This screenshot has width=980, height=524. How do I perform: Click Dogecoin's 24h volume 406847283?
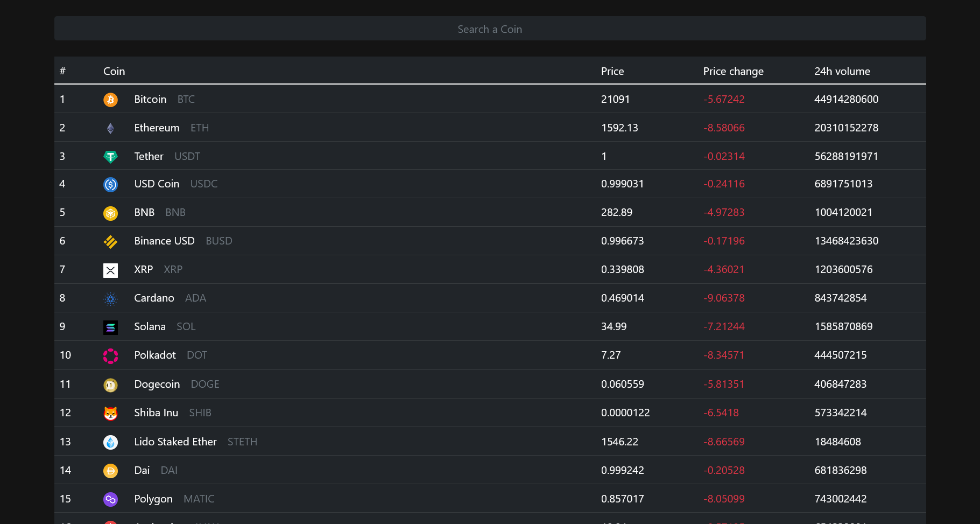(841, 384)
